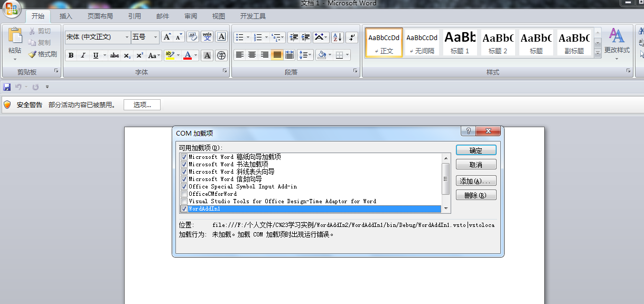Center-align the text

252,55
